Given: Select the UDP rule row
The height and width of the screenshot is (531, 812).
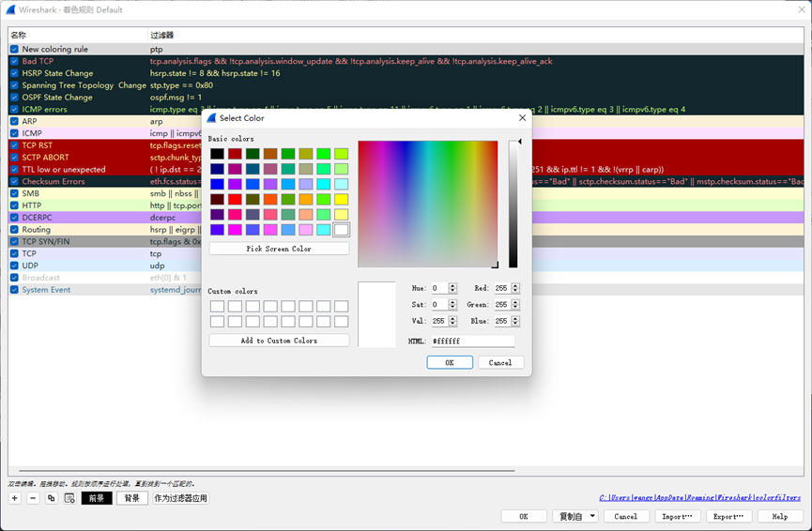Looking at the screenshot, I should pyautogui.click(x=406, y=265).
